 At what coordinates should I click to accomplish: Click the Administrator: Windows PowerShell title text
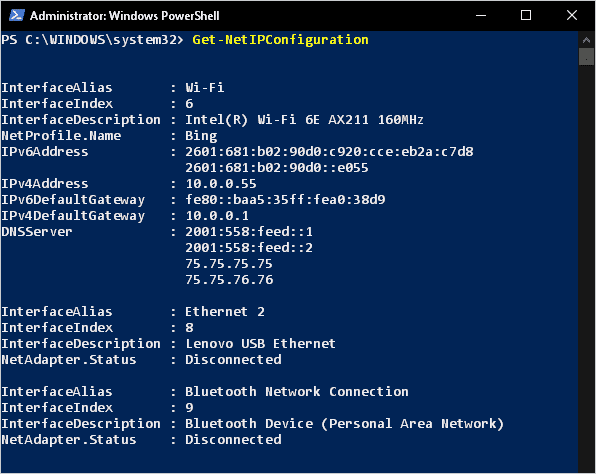tap(125, 16)
